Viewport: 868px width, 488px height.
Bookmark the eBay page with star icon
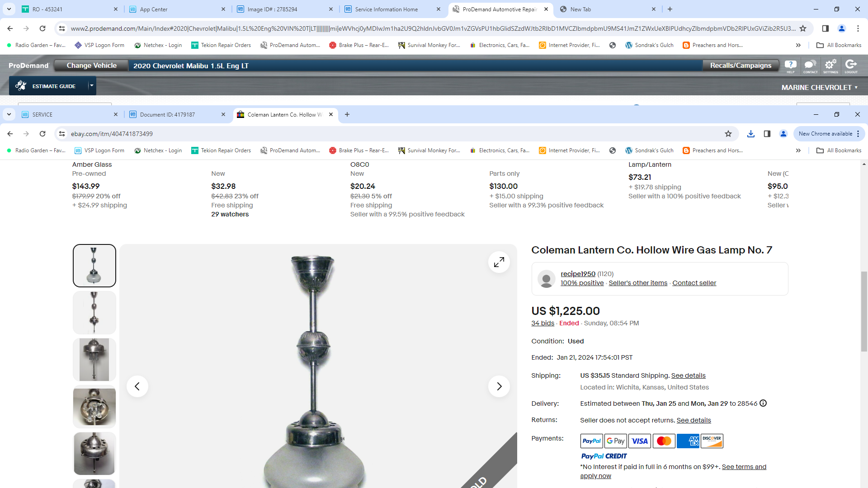click(x=728, y=134)
